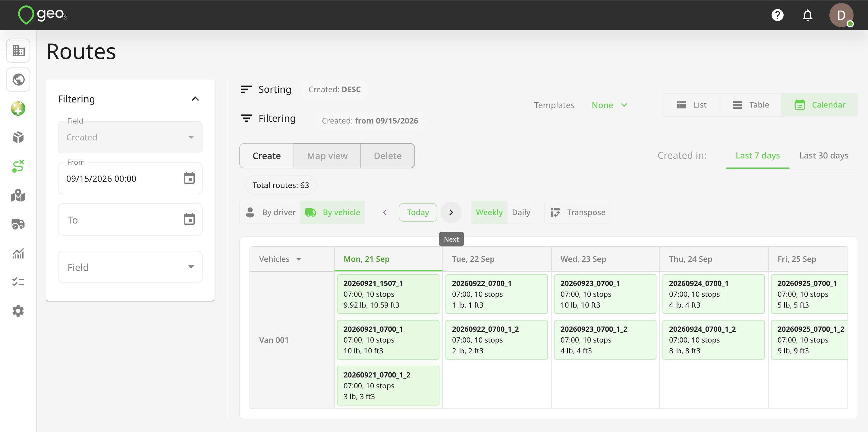This screenshot has height=432, width=868.
Task: Click Created from 09/15/2026 filter chip
Action: tap(370, 121)
